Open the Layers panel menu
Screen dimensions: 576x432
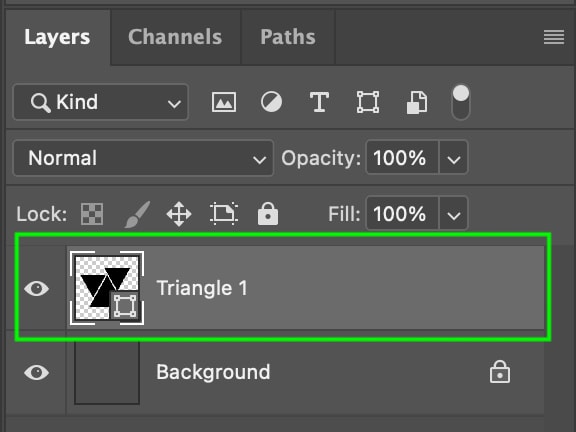554,37
